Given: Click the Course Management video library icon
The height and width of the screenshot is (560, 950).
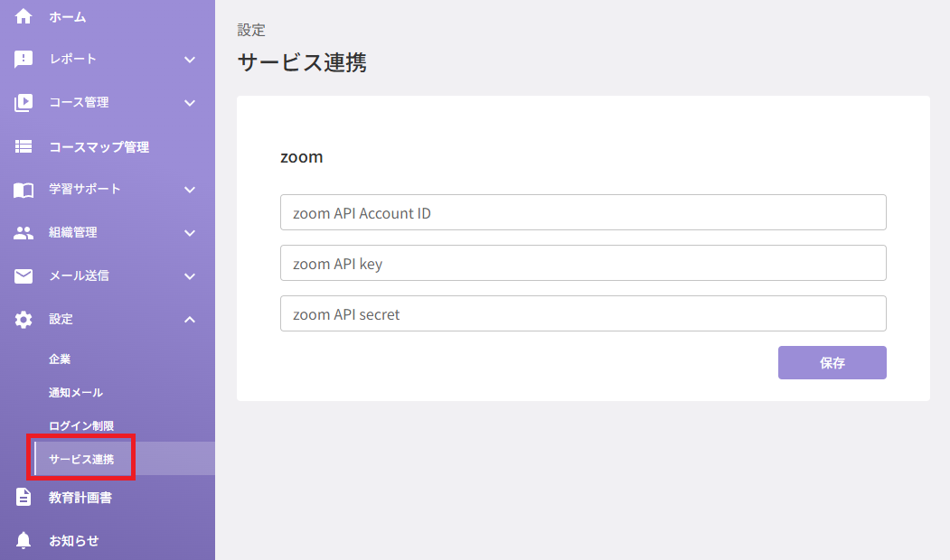Looking at the screenshot, I should pos(23,103).
